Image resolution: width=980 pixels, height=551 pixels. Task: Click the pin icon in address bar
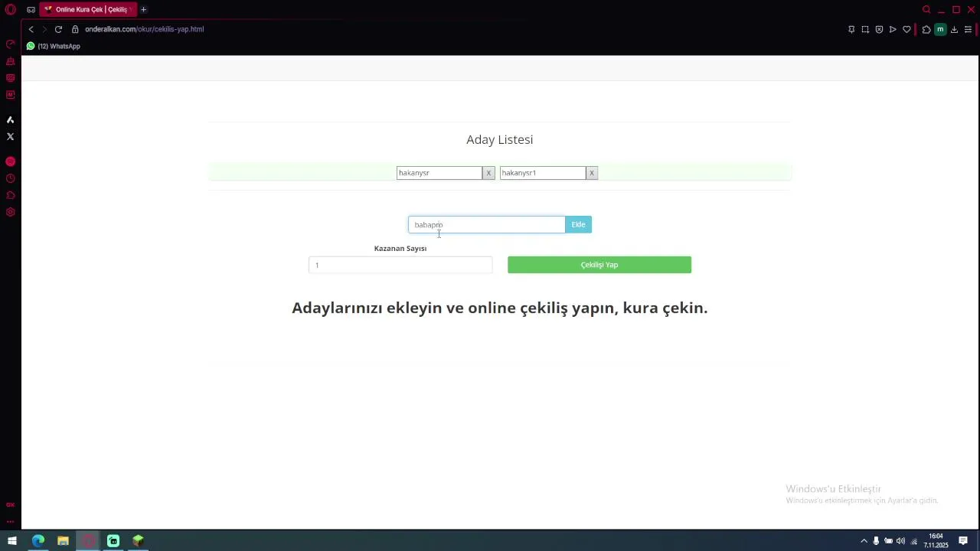851,29
